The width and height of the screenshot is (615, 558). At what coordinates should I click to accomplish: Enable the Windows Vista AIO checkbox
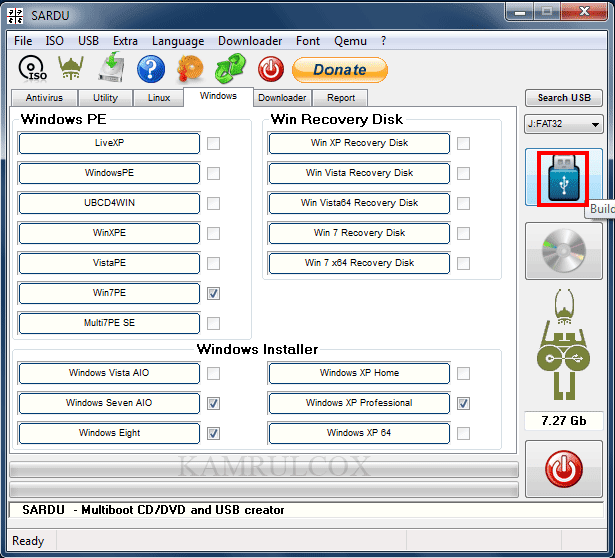[213, 374]
